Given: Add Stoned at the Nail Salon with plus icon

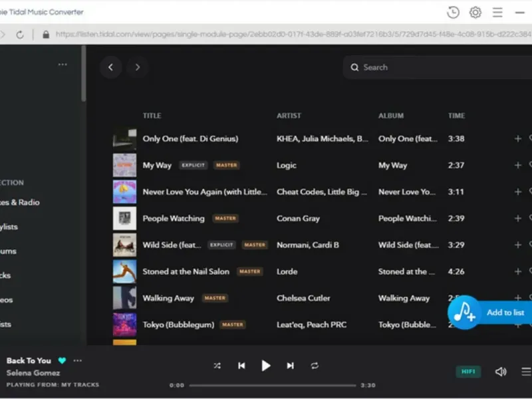Looking at the screenshot, I should pos(518,271).
